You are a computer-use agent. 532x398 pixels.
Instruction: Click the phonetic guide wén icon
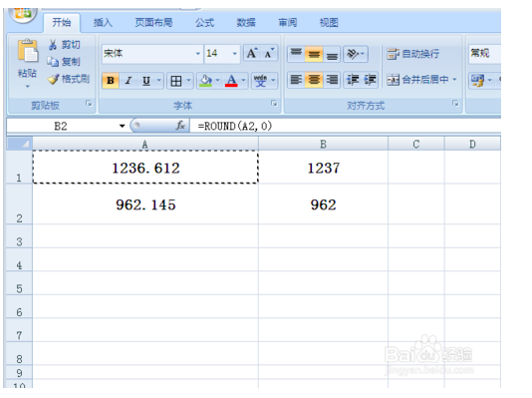click(x=260, y=81)
